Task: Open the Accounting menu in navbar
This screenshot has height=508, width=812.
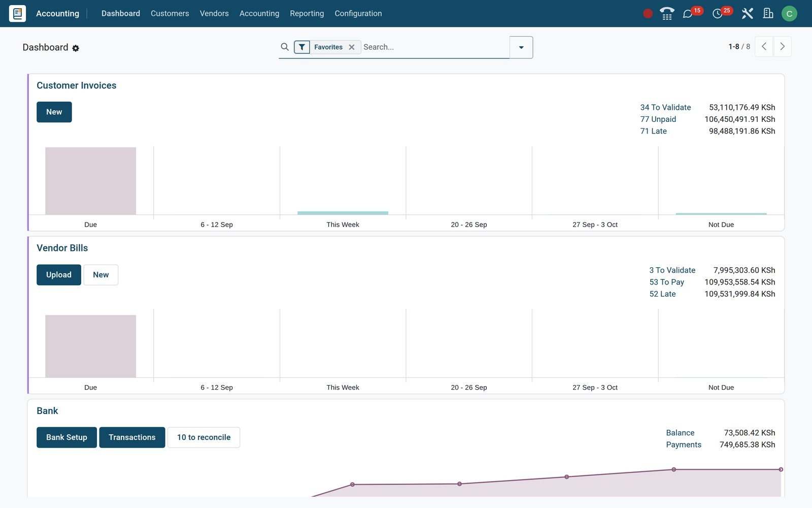Action: (x=259, y=14)
